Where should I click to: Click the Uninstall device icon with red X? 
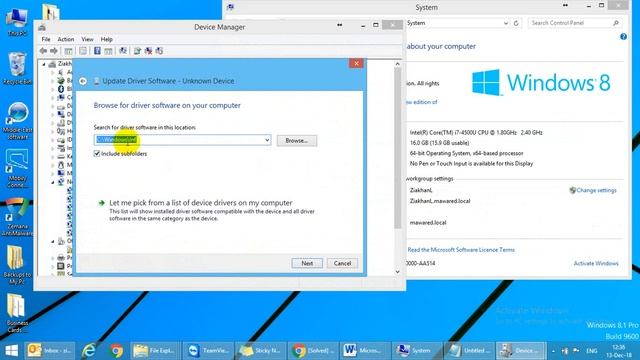(x=148, y=51)
